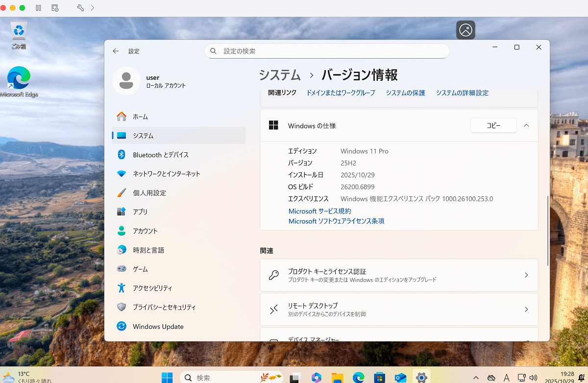
Task: Expand VM toolbar with the right chevron
Action: tap(93, 8)
